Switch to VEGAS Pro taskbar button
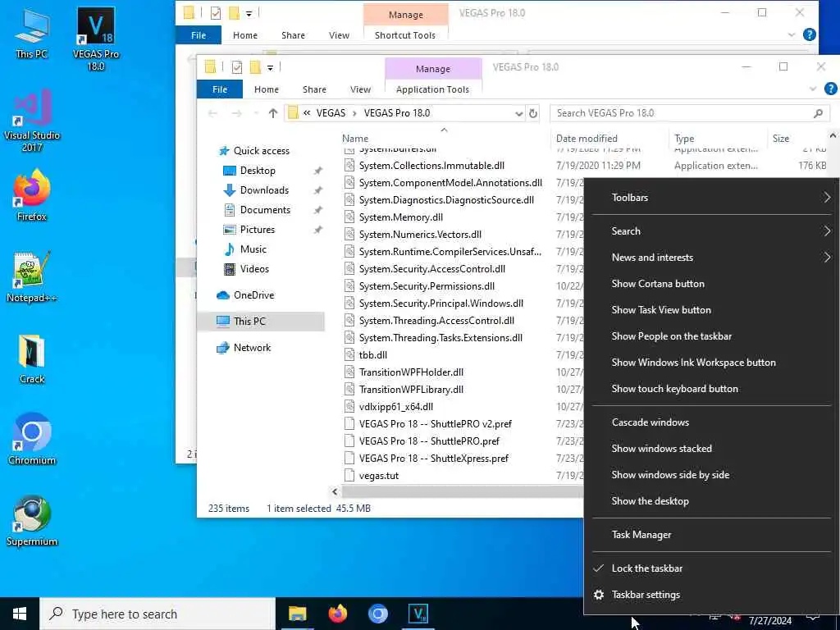Viewport: 840px width, 630px height. coord(418,614)
